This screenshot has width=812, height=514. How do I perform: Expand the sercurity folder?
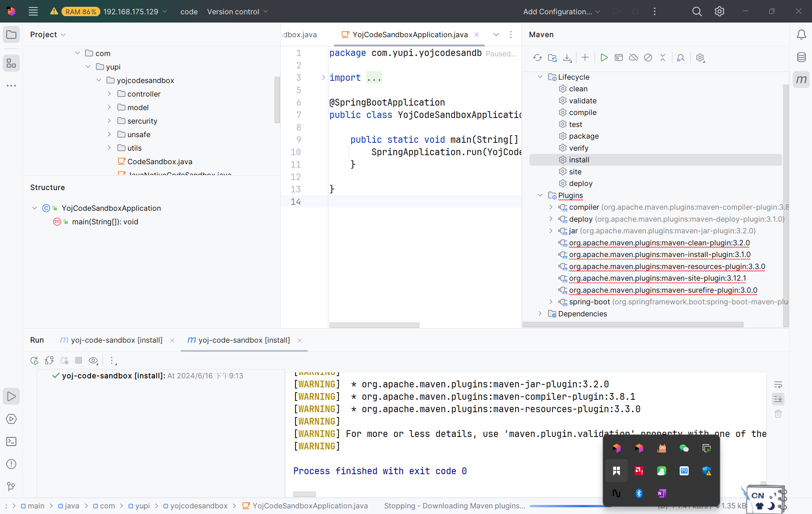109,121
